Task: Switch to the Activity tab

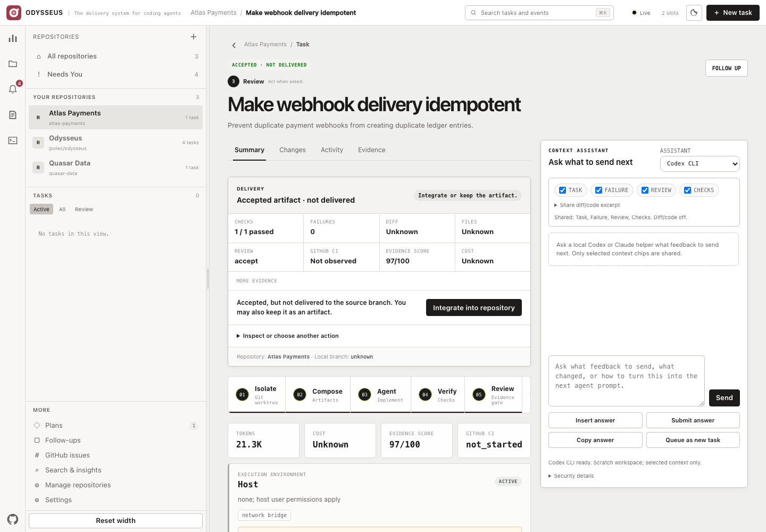Action: click(332, 150)
